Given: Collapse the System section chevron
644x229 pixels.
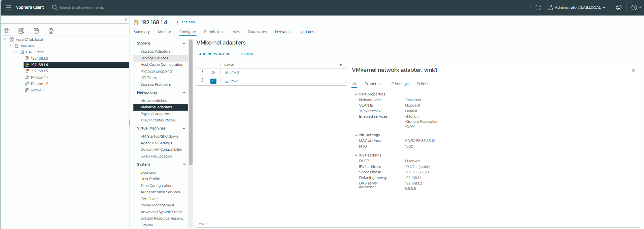Looking at the screenshot, I should click(x=184, y=164).
